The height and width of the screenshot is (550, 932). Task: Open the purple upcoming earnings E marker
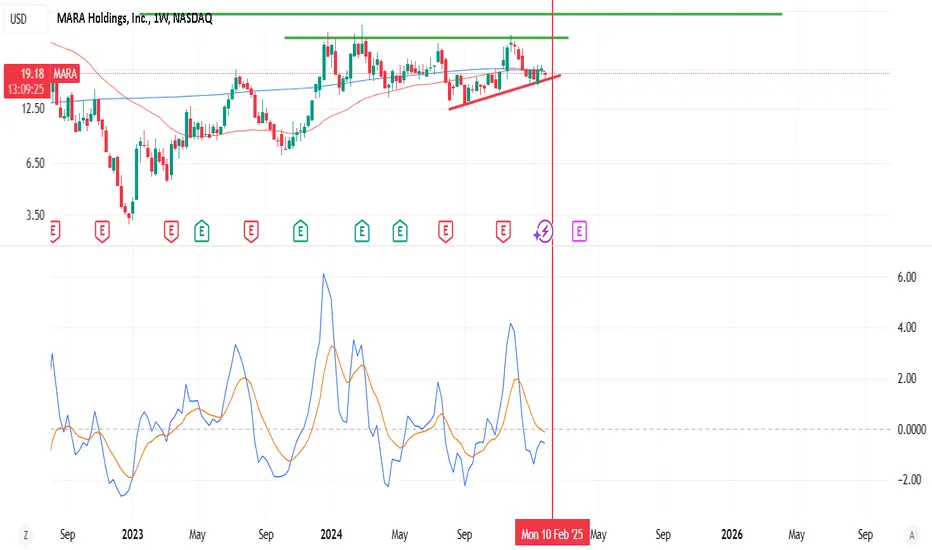580,231
